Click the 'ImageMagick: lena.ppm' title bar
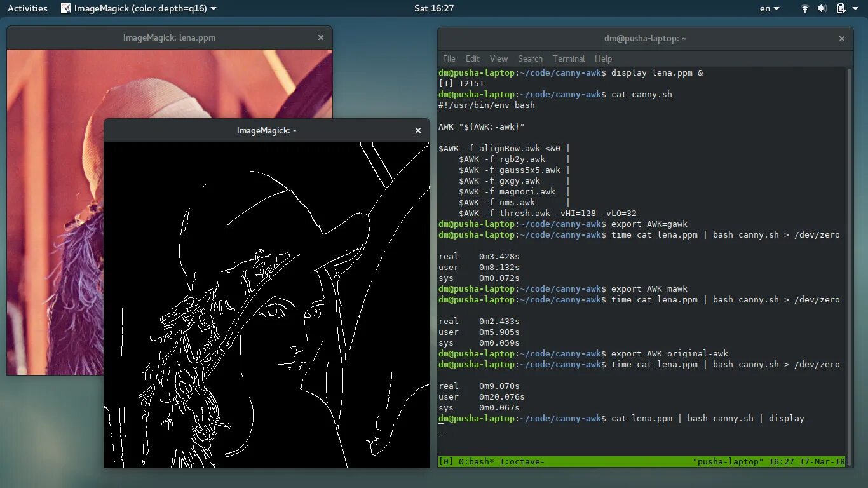Screen dimensions: 868x488 pyautogui.click(x=169, y=37)
